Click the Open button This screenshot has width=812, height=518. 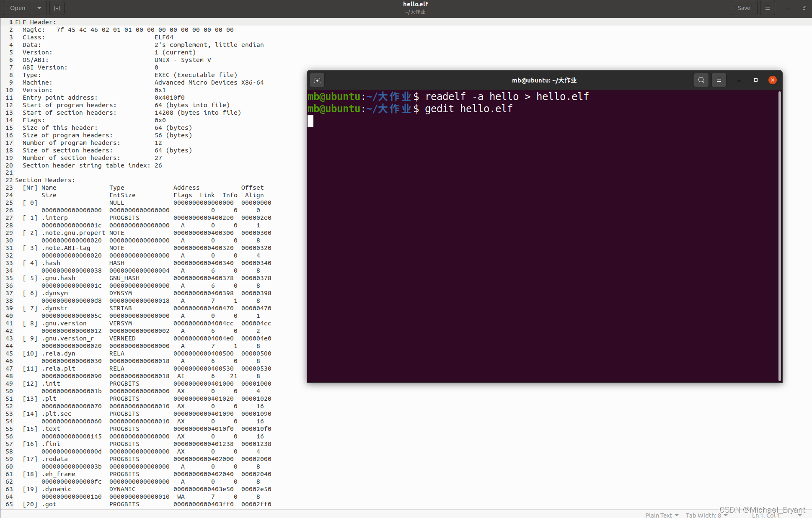tap(18, 8)
